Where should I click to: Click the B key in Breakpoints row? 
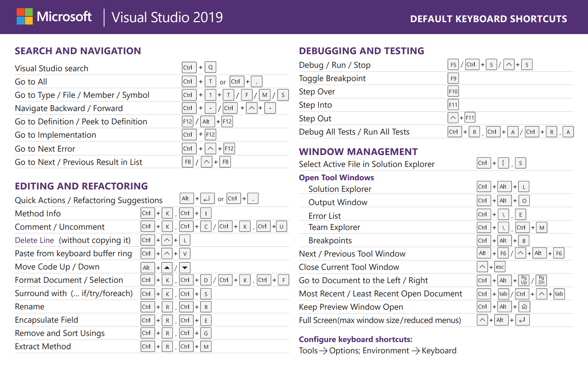(x=524, y=241)
